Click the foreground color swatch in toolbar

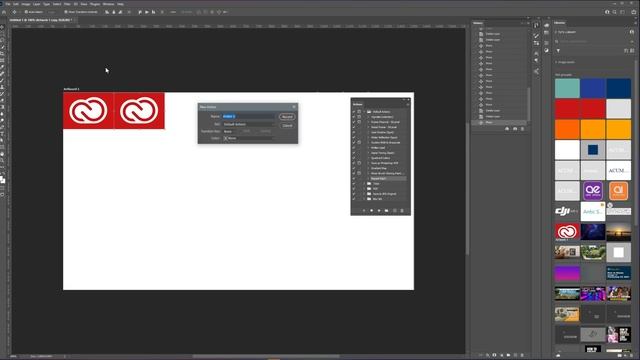(x=2, y=178)
